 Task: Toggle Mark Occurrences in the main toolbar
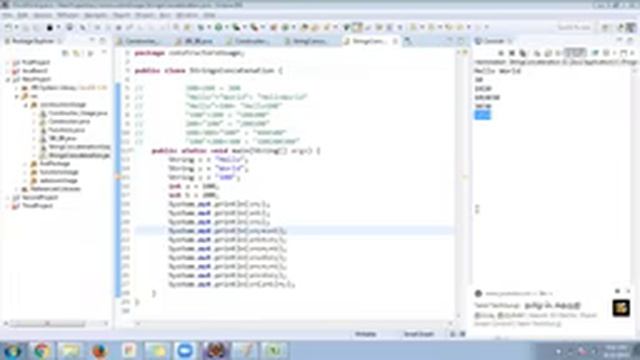tap(357, 27)
